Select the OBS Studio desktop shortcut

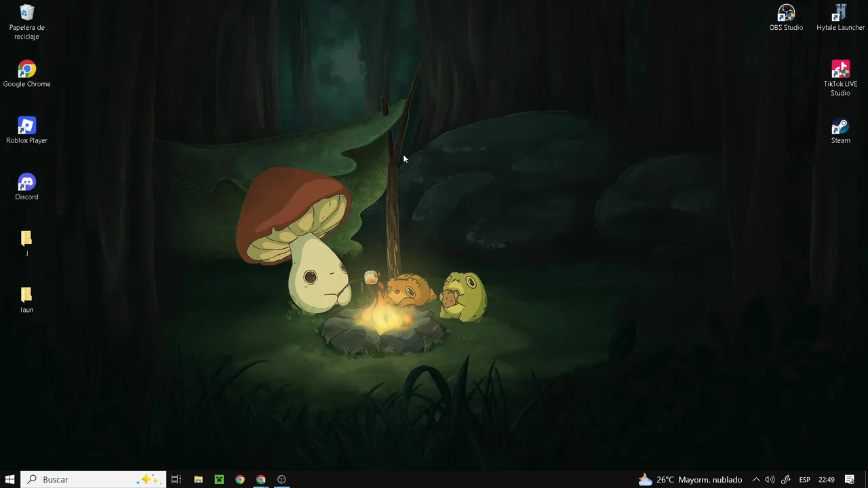[x=786, y=18]
